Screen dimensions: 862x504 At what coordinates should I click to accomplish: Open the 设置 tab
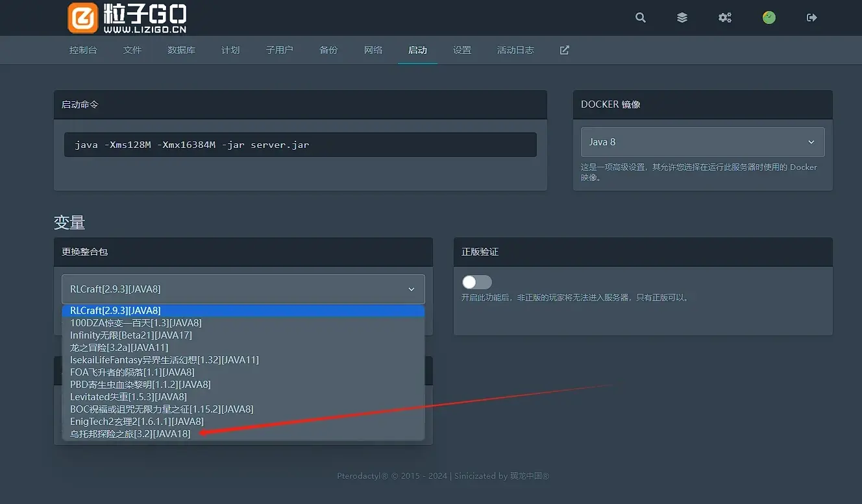click(x=462, y=50)
